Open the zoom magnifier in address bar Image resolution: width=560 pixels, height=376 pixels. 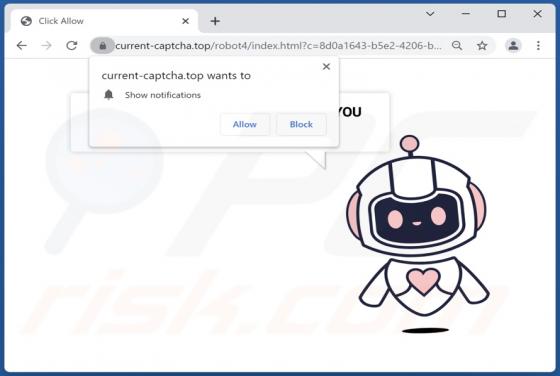(x=457, y=46)
